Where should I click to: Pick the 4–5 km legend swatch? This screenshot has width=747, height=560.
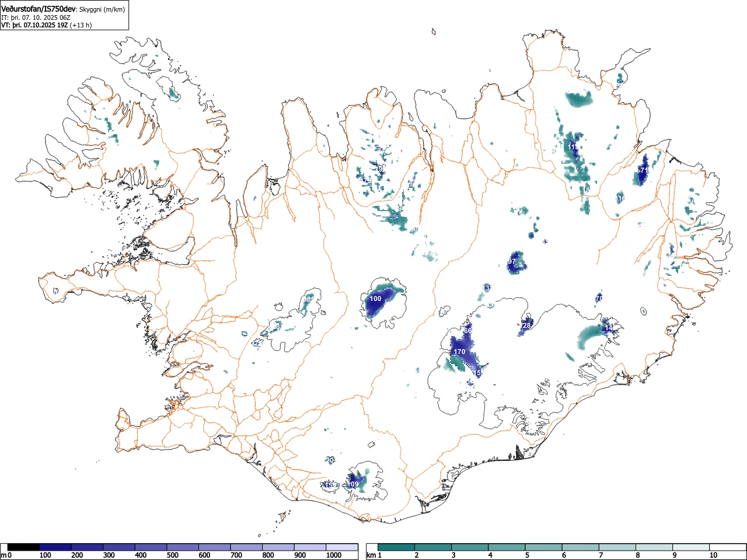(x=507, y=547)
